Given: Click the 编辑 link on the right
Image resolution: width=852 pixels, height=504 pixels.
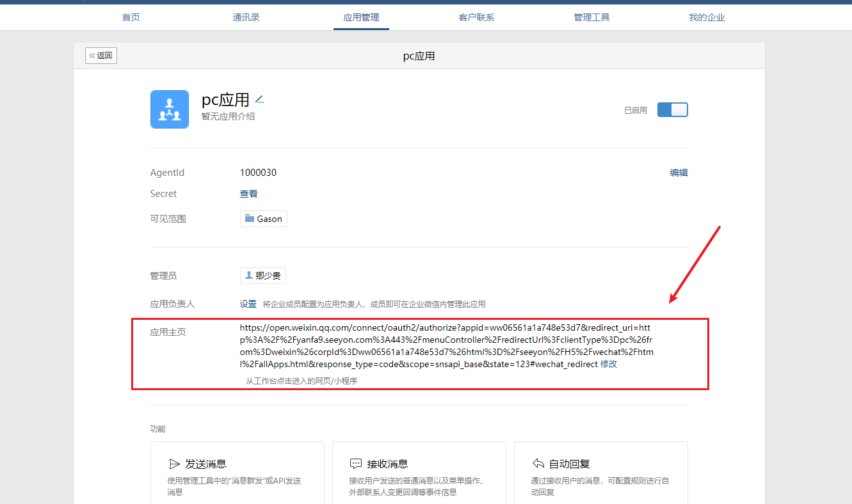Looking at the screenshot, I should pos(679,173).
